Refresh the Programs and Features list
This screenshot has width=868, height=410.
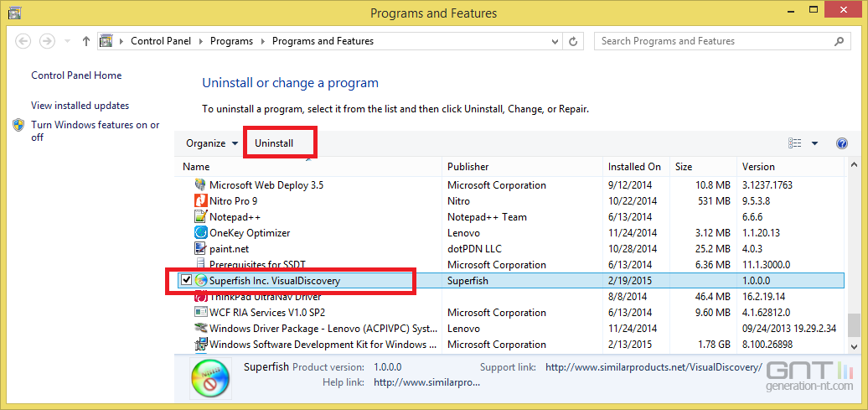click(x=573, y=41)
